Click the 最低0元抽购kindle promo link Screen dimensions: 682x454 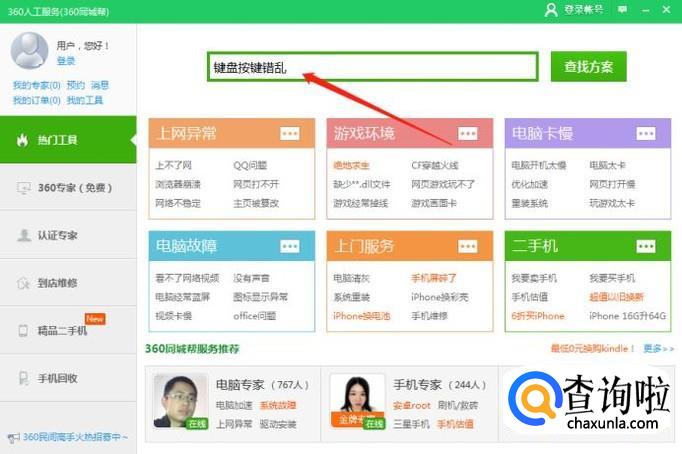[593, 348]
